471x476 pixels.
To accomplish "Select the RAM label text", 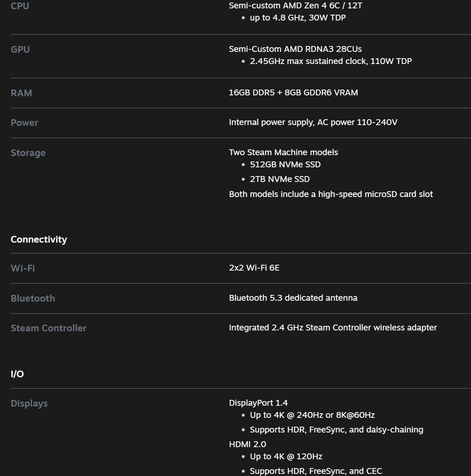I will click(21, 93).
